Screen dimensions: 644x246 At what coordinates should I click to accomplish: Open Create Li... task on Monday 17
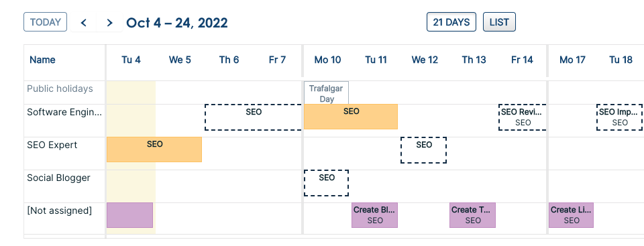[x=572, y=214]
